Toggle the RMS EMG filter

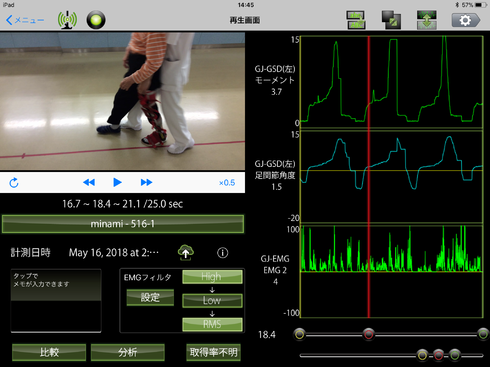click(212, 324)
